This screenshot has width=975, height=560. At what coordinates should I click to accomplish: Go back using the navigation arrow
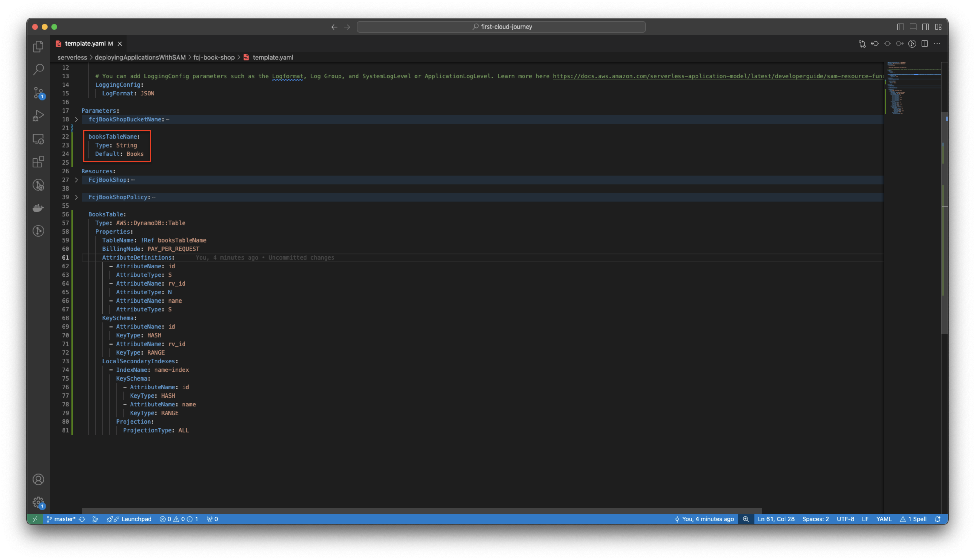[x=334, y=27]
